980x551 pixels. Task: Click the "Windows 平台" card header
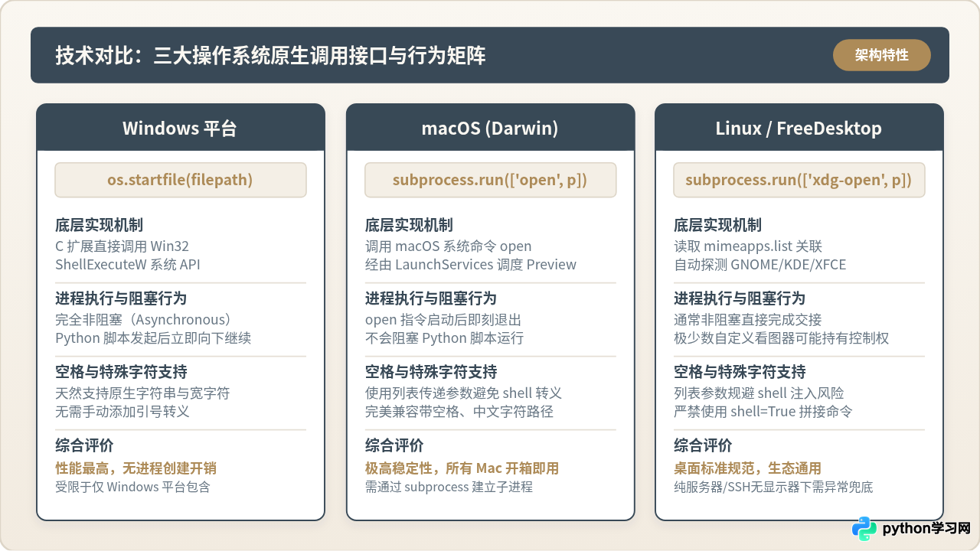181,128
